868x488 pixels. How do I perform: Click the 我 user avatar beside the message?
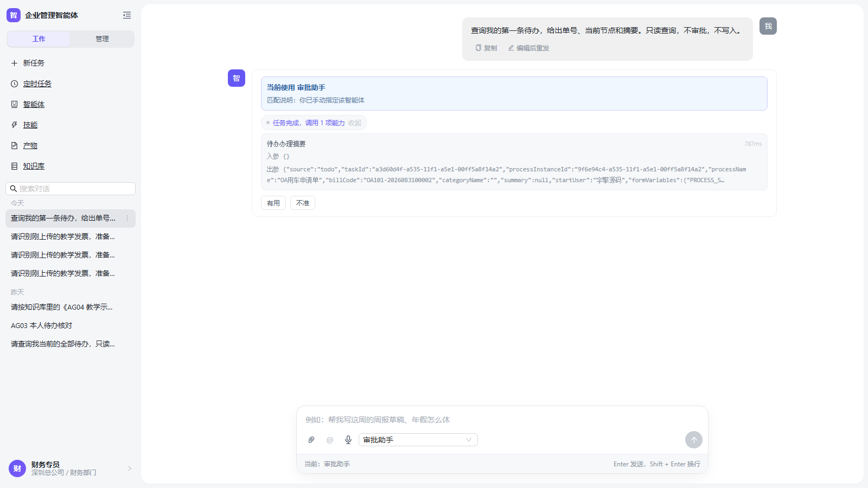coord(768,26)
